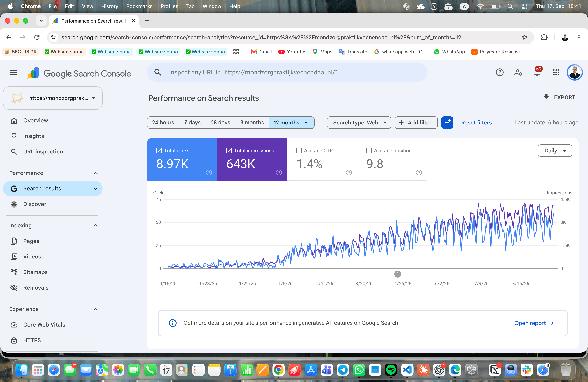
Task: Select the 7 days range tab
Action: (192, 123)
